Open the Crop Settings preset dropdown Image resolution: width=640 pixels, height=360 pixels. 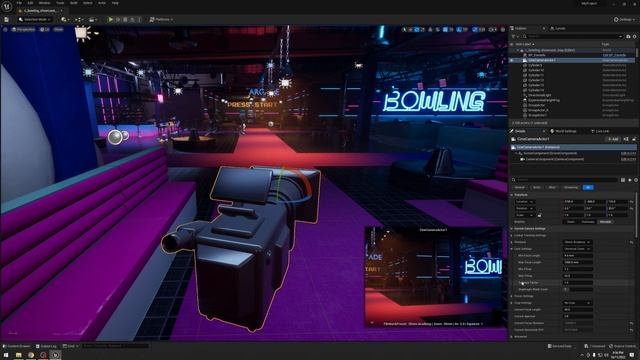pyautogui.click(x=578, y=303)
